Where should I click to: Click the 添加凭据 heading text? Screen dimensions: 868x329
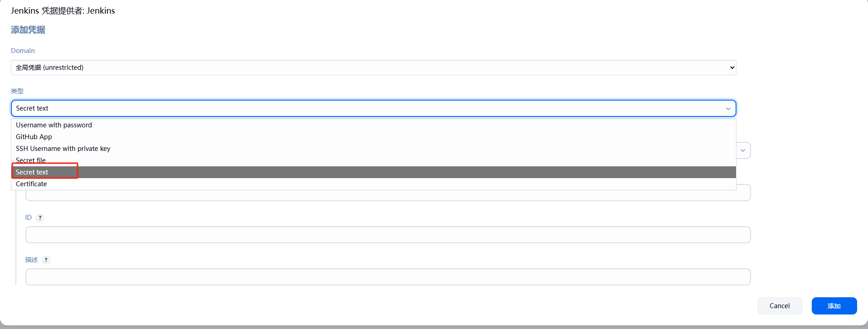pos(28,30)
